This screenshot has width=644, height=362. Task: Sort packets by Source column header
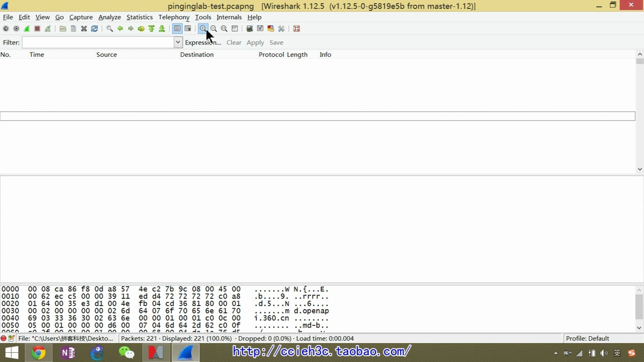click(107, 55)
